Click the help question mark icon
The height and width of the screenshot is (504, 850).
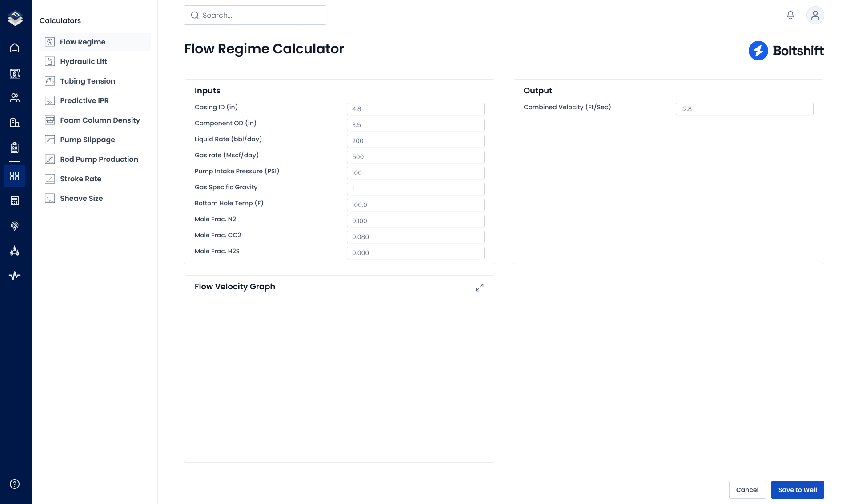[15, 484]
